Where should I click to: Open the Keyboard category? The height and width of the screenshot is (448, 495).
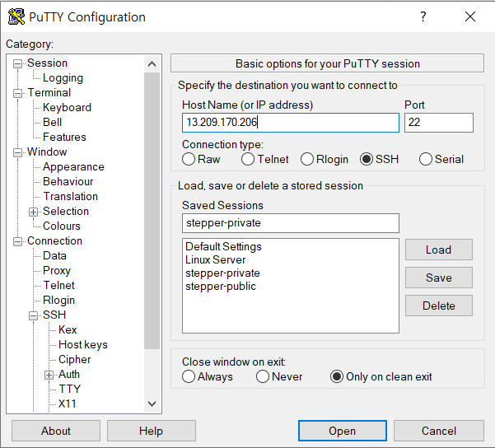[67, 107]
